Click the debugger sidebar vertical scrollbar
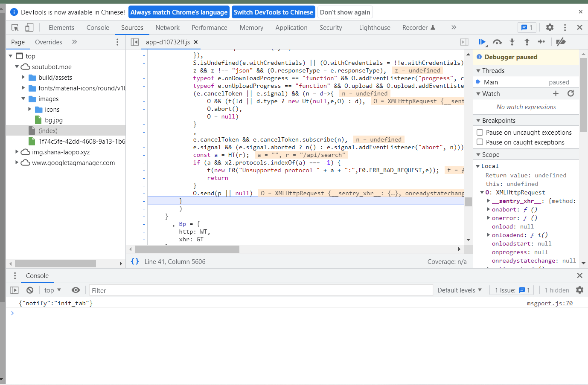The height and width of the screenshot is (385, 588). [583, 95]
